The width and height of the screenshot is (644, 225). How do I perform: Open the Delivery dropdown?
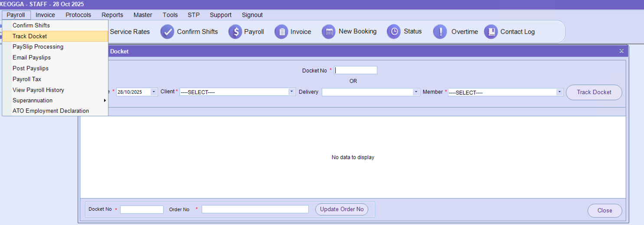click(416, 92)
